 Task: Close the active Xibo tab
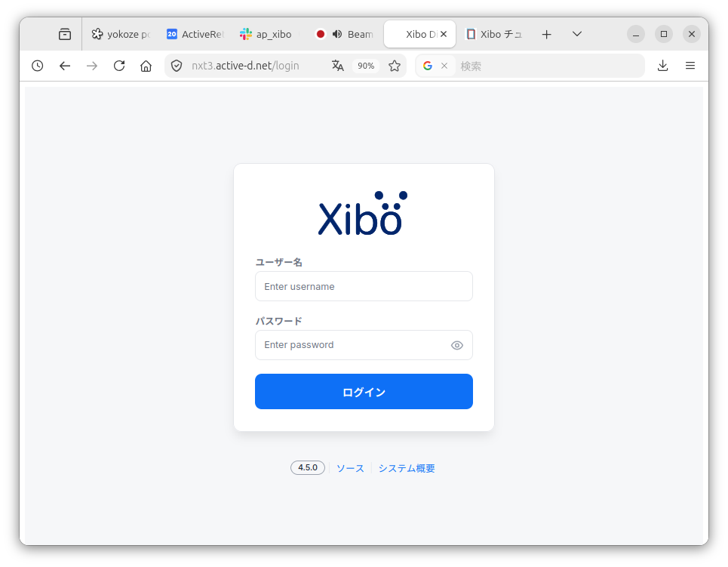[x=444, y=34]
